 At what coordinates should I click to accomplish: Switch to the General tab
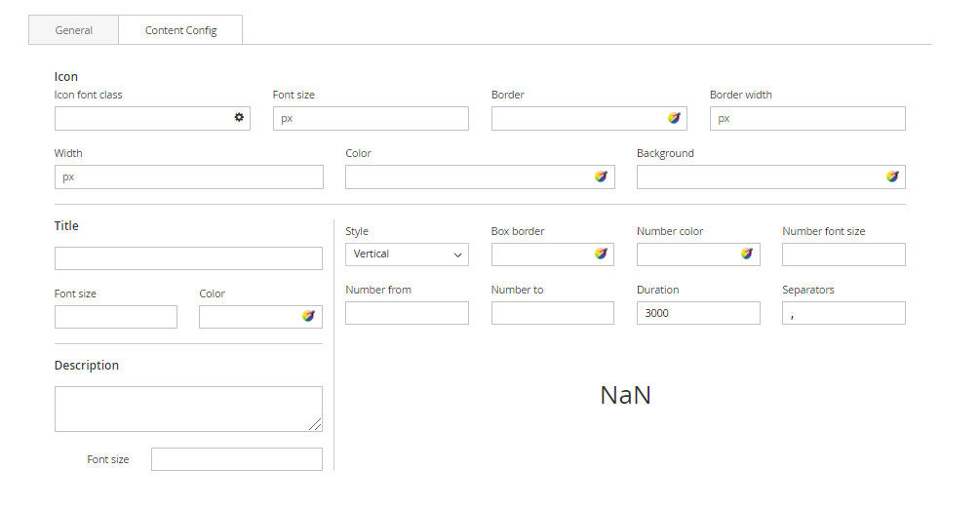pos(74,30)
